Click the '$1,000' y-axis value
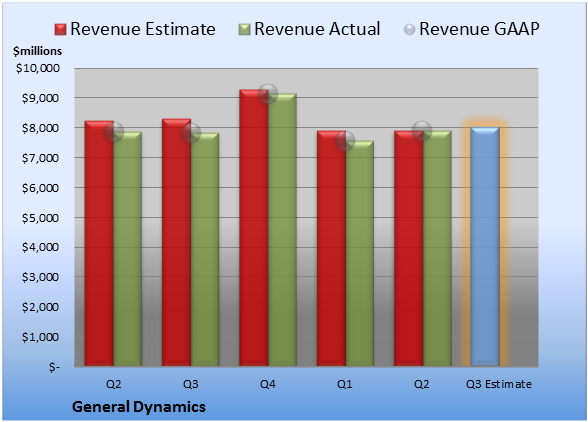The height and width of the screenshot is (422, 588). (40, 337)
